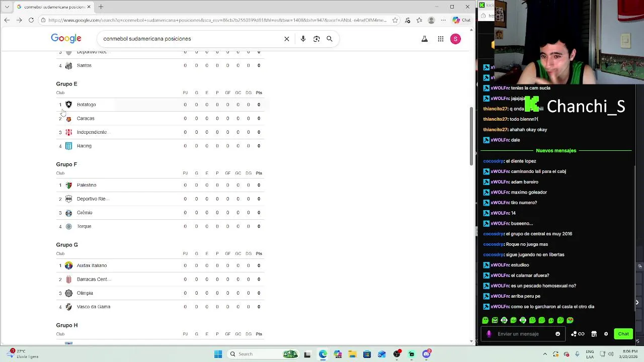Image resolution: width=644 pixels, height=362 pixels.
Task: Click the address bar URL
Action: point(217,20)
